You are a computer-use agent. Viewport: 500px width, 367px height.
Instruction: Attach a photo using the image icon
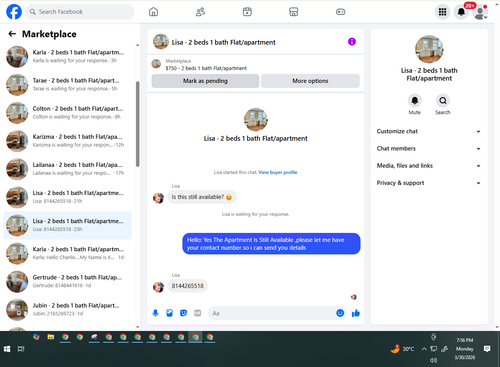169,313
